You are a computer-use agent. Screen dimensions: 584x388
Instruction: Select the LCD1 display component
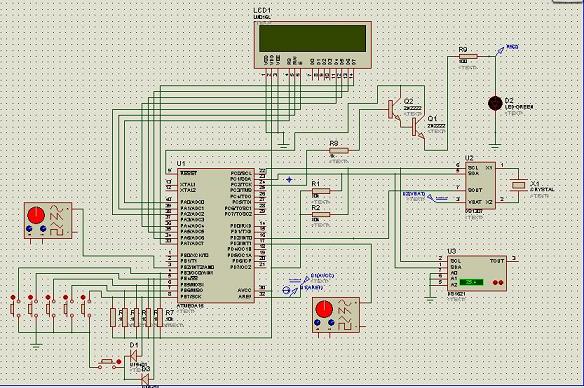pos(313,45)
